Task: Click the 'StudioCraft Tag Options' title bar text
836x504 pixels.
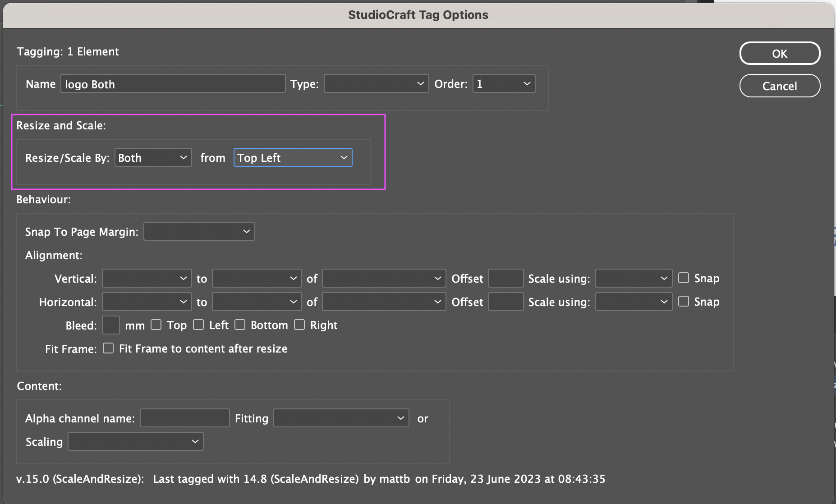Action: pyautogui.click(x=418, y=15)
